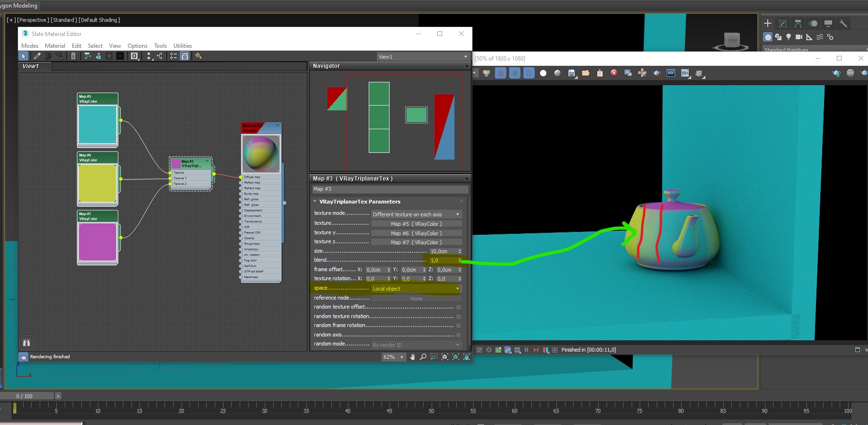Click the trash delete selected icon

(73, 56)
